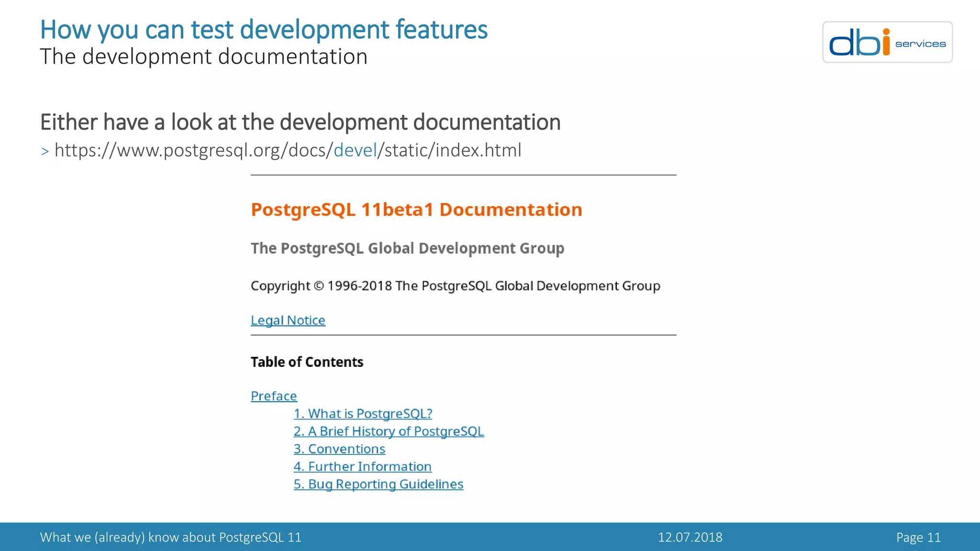
Task: Open '2. A Brief History of PostgreSQL'
Action: tap(389, 431)
